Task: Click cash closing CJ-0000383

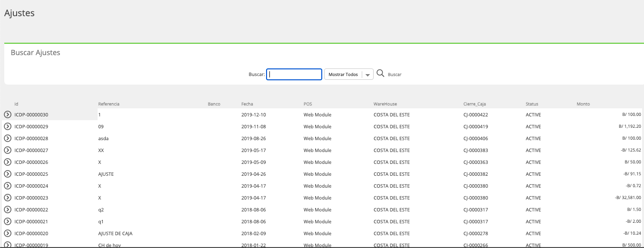Action: [x=476, y=150]
